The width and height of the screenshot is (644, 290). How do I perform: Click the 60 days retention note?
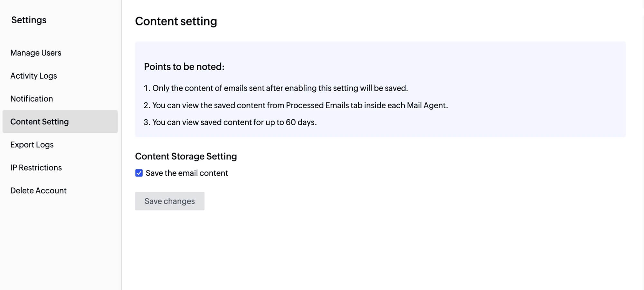point(231,122)
